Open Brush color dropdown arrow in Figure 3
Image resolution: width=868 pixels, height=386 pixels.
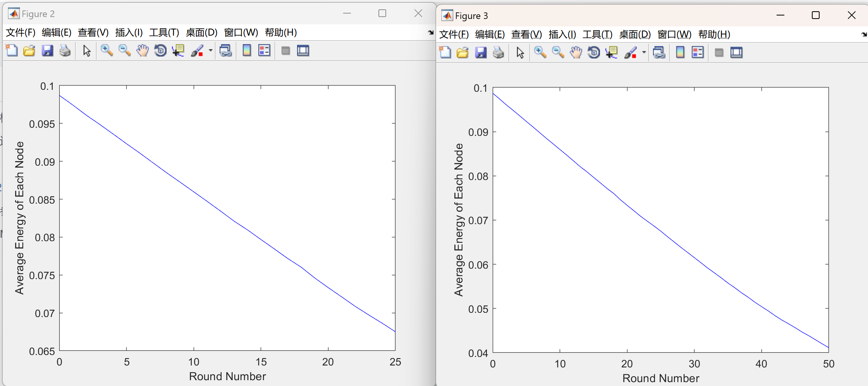click(644, 52)
